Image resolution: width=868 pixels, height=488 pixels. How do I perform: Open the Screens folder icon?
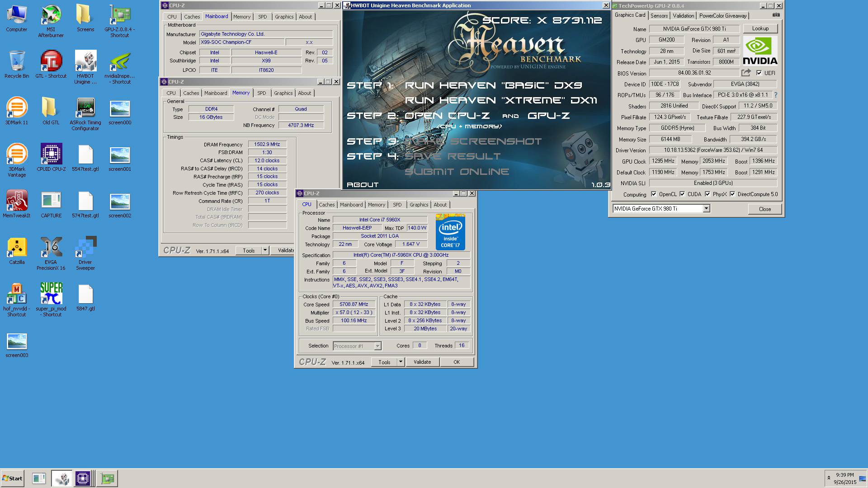click(x=85, y=18)
